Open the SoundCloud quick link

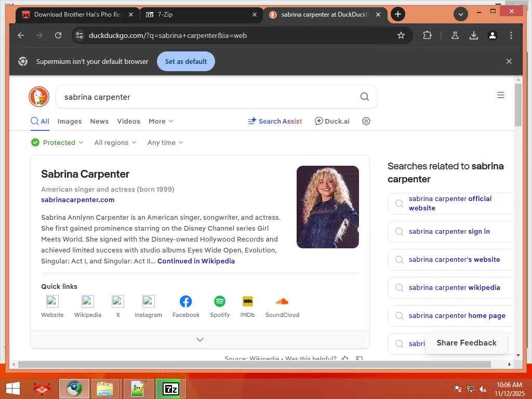click(282, 307)
